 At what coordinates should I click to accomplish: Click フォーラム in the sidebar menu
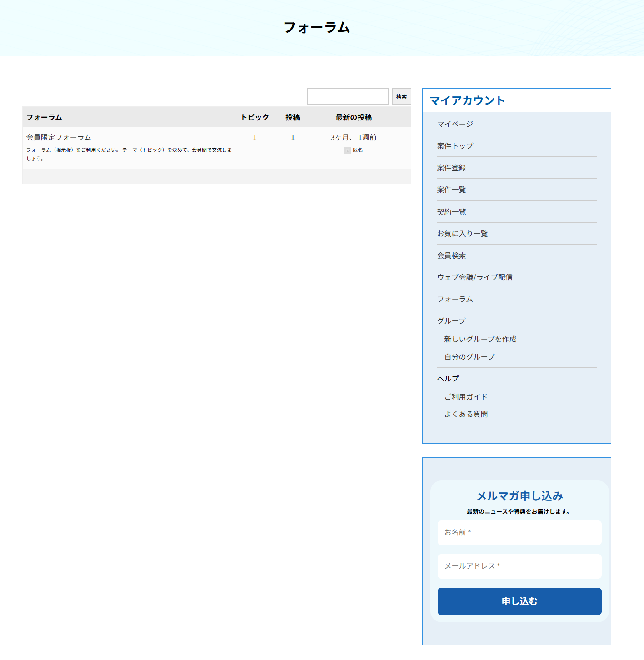coord(455,299)
